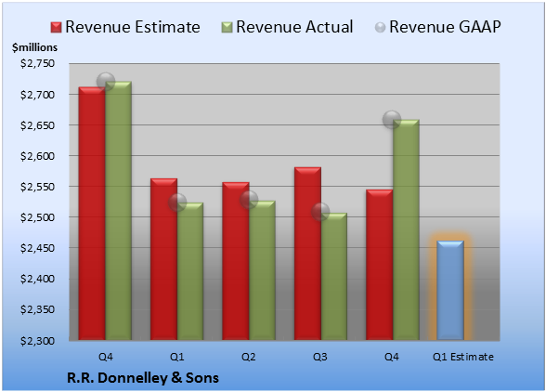
Task: Click the red Revenue Estimate legend swatch
Action: click(x=56, y=28)
